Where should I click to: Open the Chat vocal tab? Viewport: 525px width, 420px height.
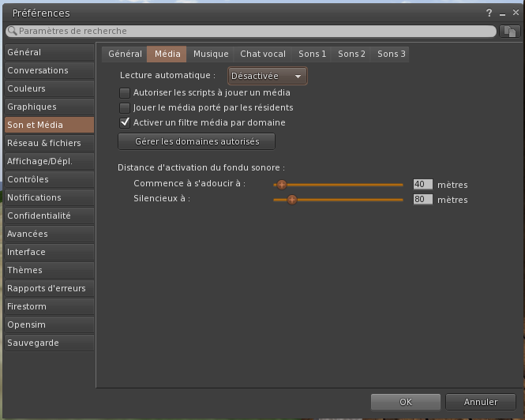pyautogui.click(x=263, y=54)
